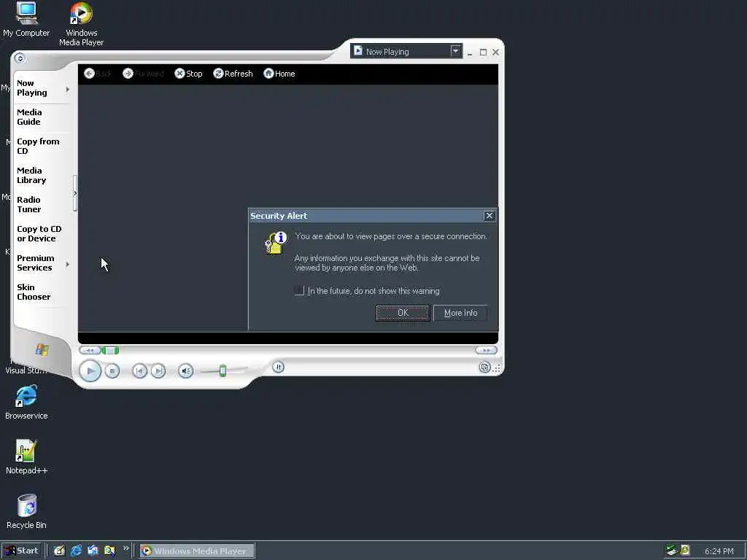This screenshot has width=747, height=560.
Task: Select Windows Media Player desktop shortcut
Action: tap(82, 24)
